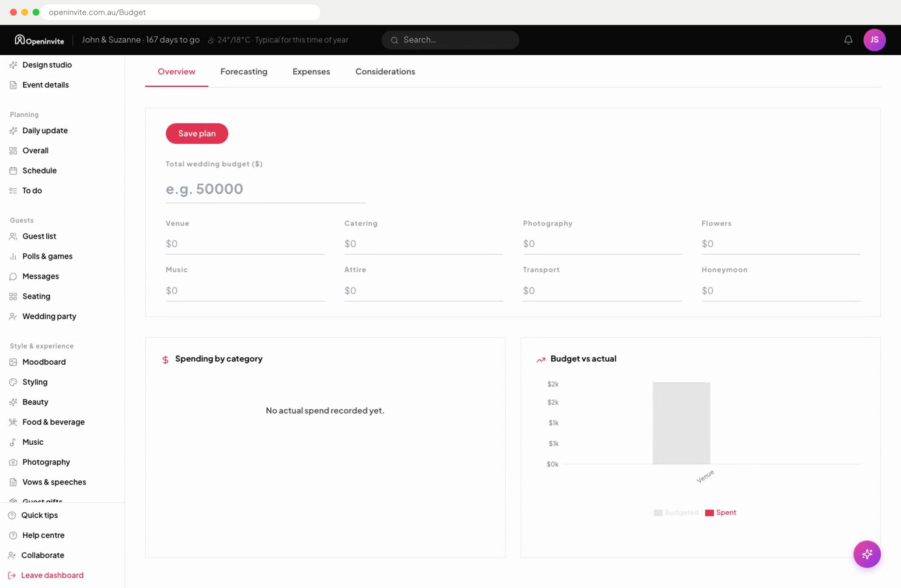901x588 pixels.
Task: Click the Leave dashboard link
Action: point(52,575)
